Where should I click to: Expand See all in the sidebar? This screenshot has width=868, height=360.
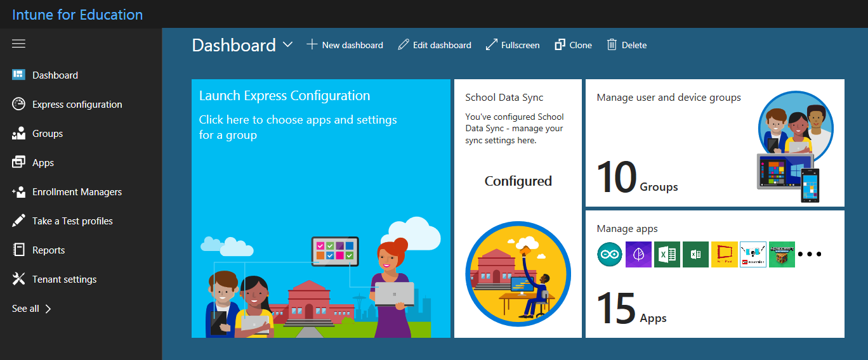point(32,309)
